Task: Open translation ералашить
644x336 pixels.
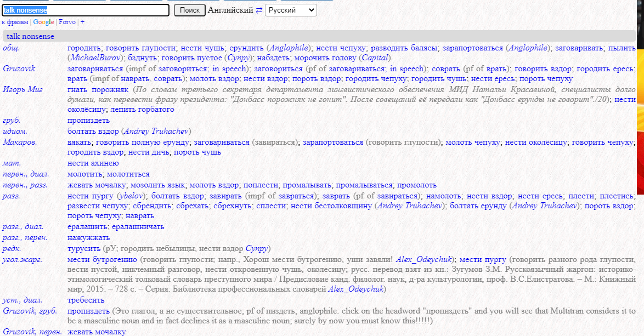Action: point(87,226)
